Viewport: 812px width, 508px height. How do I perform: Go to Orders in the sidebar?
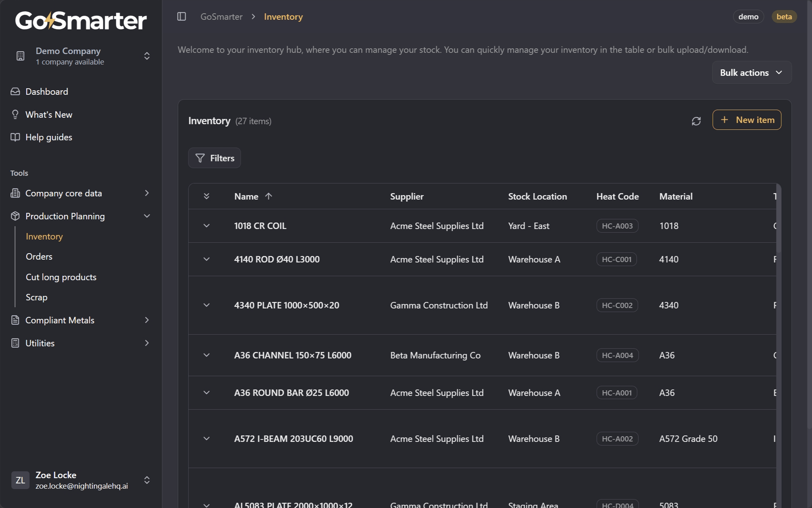[x=39, y=256]
